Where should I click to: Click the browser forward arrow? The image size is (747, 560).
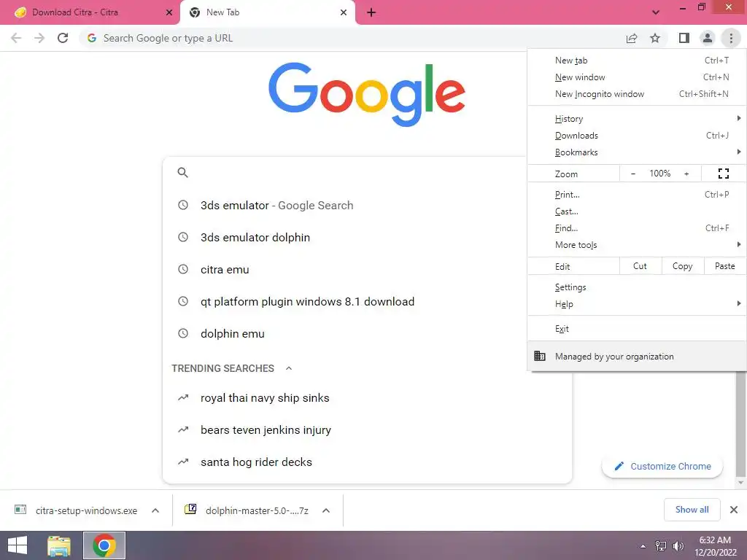(39, 38)
